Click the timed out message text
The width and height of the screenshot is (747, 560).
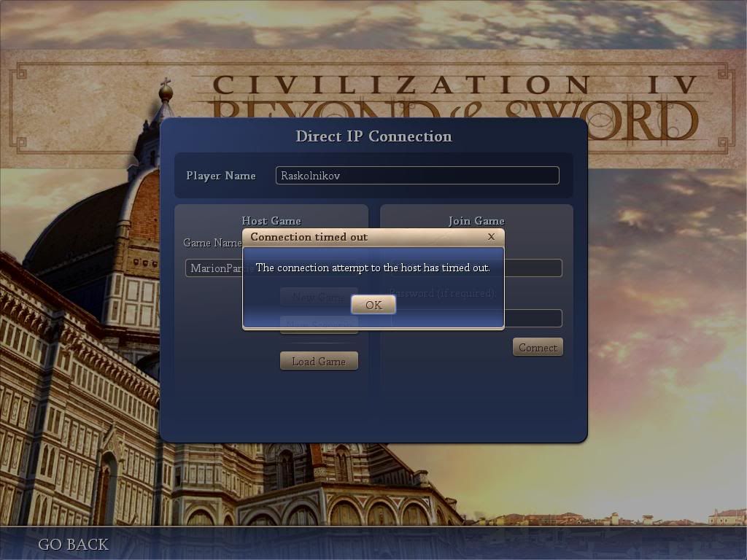click(x=373, y=268)
